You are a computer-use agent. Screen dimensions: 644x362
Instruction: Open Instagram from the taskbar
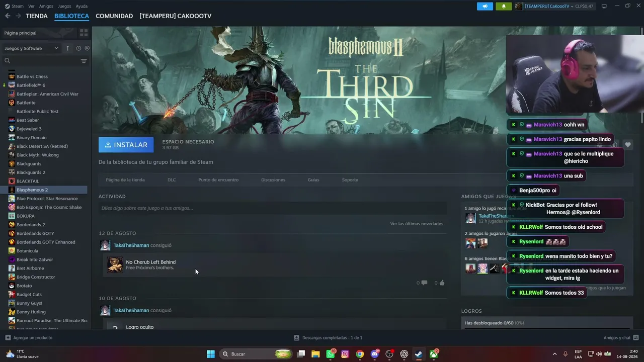tap(345, 354)
